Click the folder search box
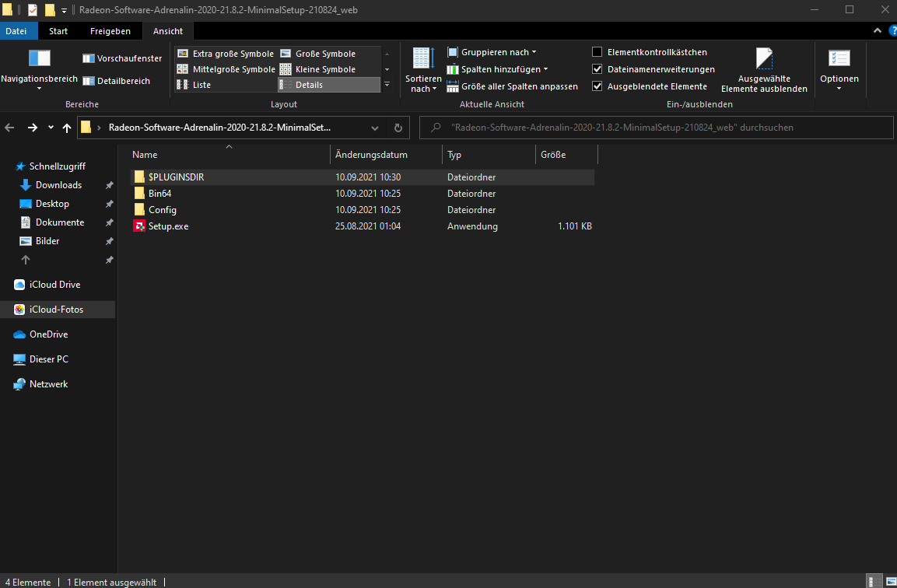The width and height of the screenshot is (897, 588). tap(656, 128)
